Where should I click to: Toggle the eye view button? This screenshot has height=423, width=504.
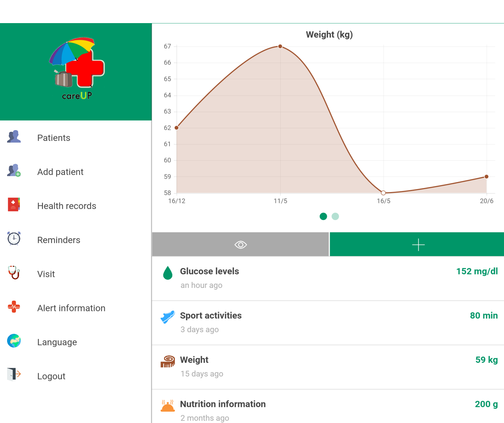(x=241, y=245)
